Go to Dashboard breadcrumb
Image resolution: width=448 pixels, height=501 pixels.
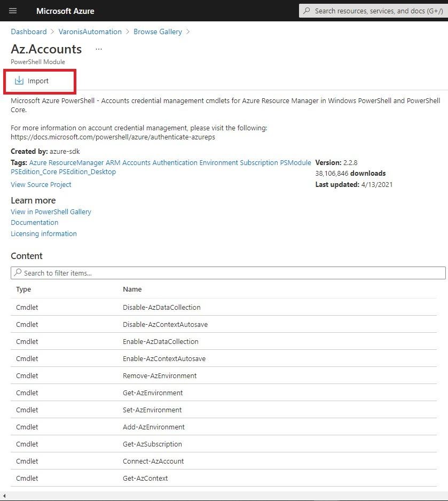29,32
